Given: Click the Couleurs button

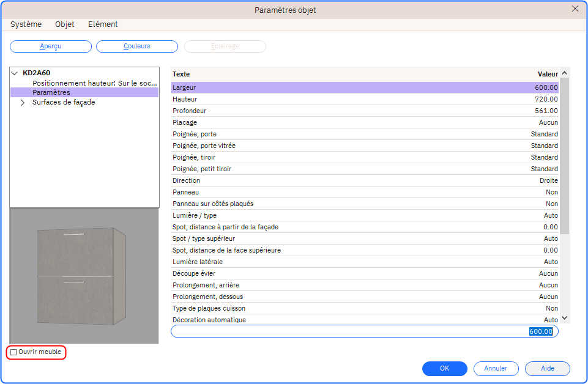Looking at the screenshot, I should coord(137,46).
